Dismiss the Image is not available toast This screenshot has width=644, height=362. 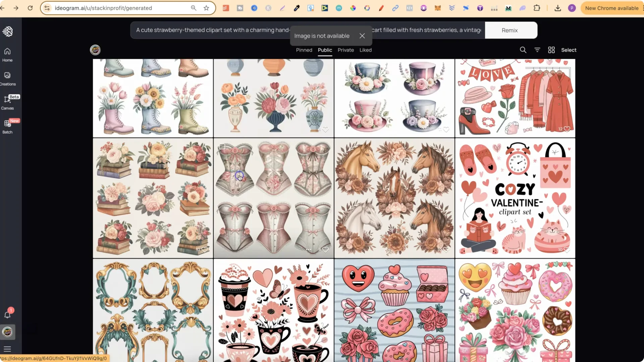tap(362, 36)
